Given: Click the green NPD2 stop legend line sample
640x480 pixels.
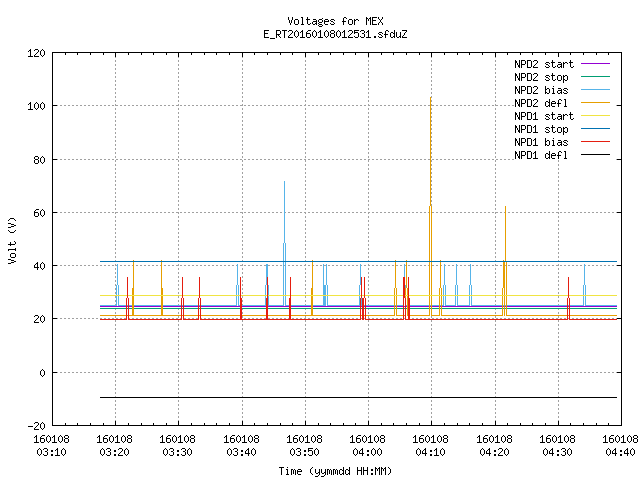Looking at the screenshot, I should [595, 77].
